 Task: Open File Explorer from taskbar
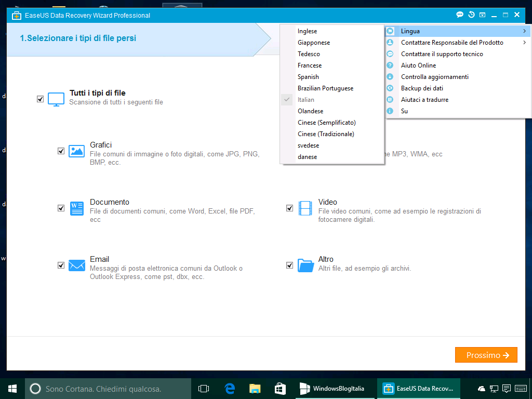[x=255, y=389]
